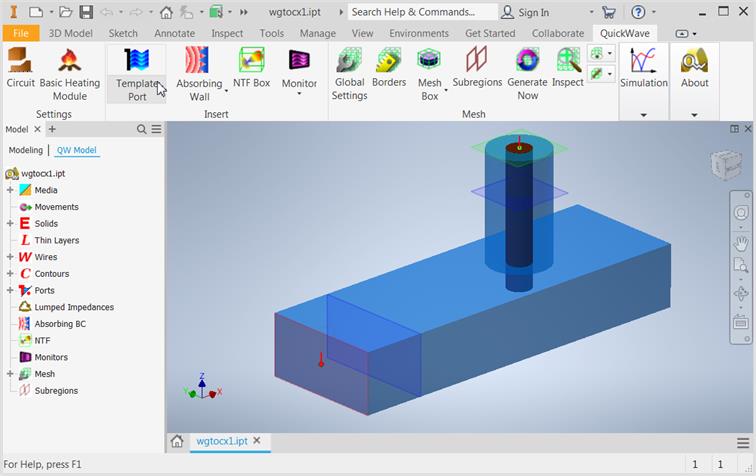
Task: Open the model browser hamburger menu
Action: [x=157, y=129]
